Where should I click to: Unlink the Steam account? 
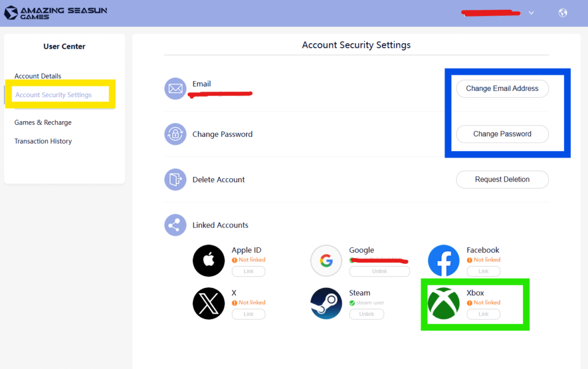coord(366,314)
